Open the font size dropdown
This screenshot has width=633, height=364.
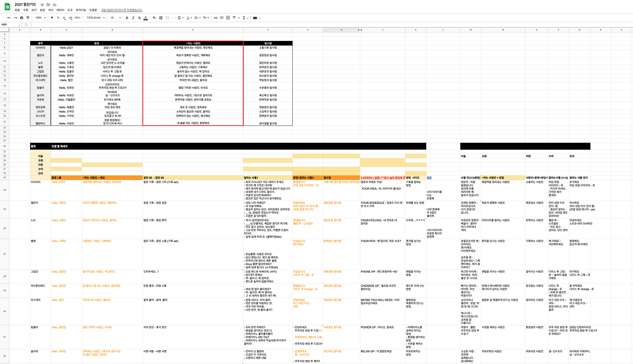(115, 18)
